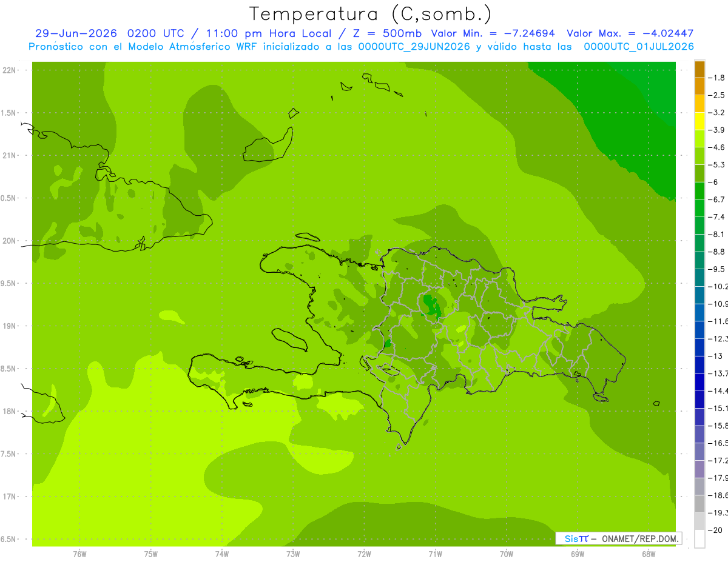Click the 20N latitude label

[x=9, y=241]
